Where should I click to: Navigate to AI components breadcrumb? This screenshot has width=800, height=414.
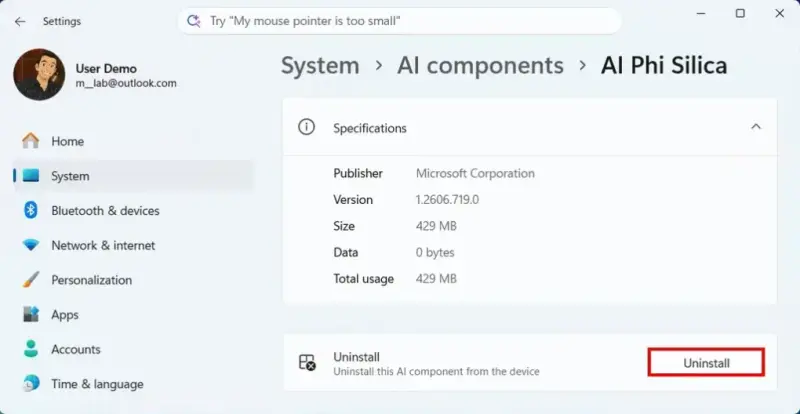[x=481, y=66]
